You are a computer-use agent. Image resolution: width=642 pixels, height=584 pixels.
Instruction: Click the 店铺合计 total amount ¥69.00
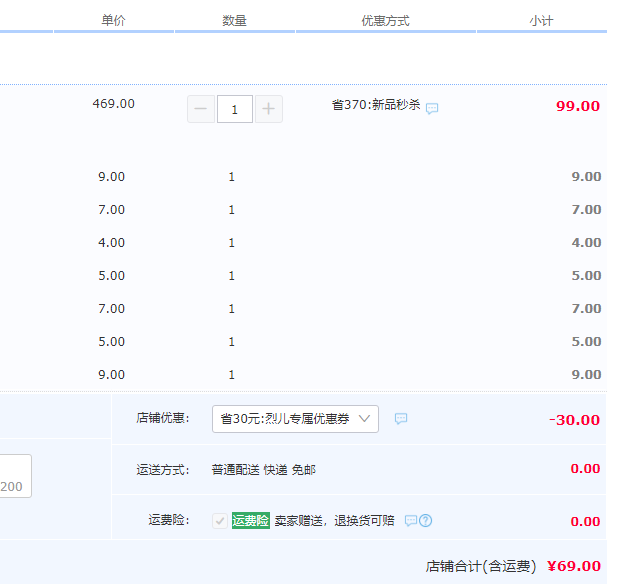point(573,566)
